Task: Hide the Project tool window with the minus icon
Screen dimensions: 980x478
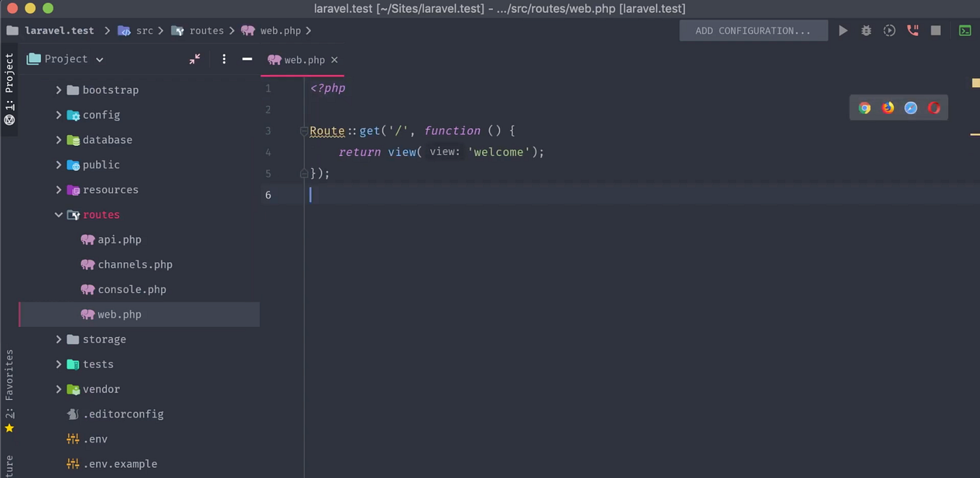Action: [246, 59]
